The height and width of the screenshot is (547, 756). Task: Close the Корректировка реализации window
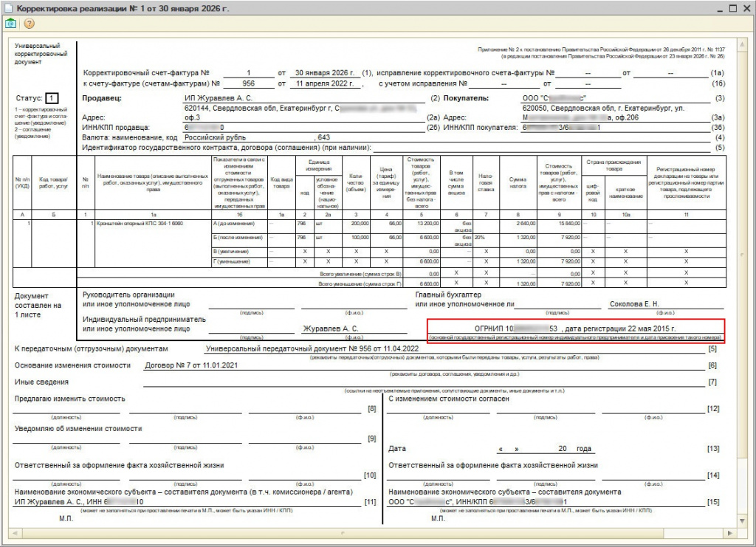(746, 8)
